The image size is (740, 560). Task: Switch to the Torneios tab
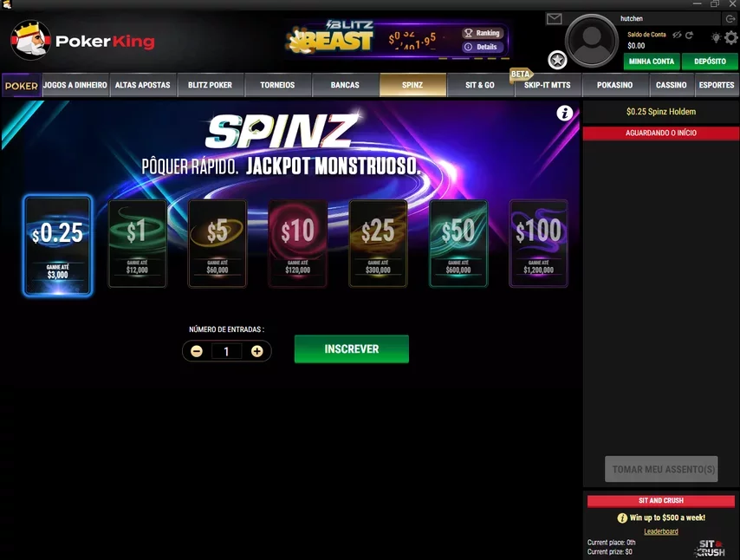click(x=277, y=85)
